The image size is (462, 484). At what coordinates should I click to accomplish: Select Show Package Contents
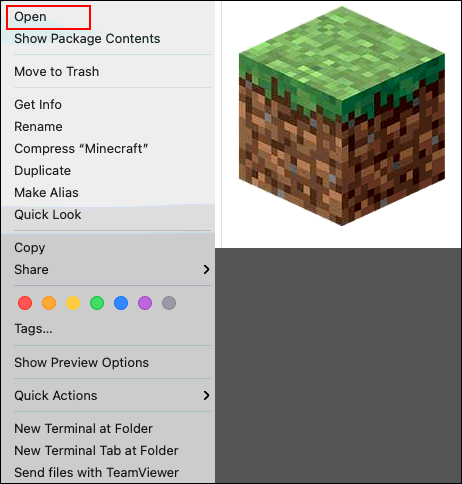tap(87, 39)
